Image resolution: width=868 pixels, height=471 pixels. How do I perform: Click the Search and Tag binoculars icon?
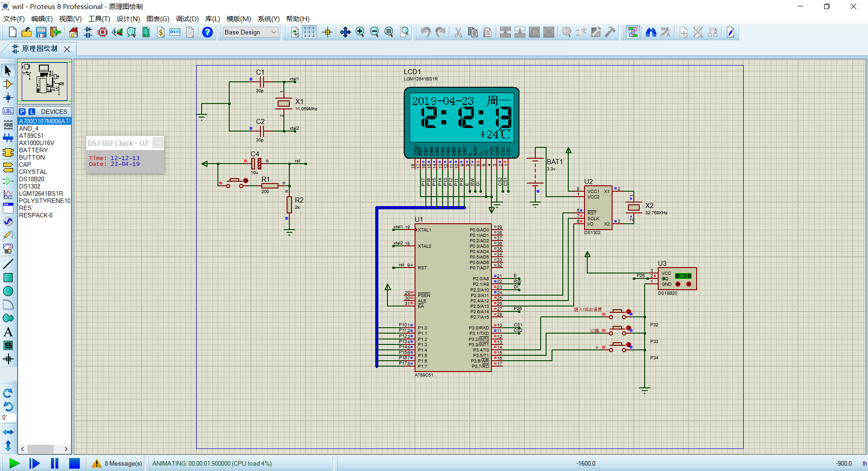pos(651,32)
